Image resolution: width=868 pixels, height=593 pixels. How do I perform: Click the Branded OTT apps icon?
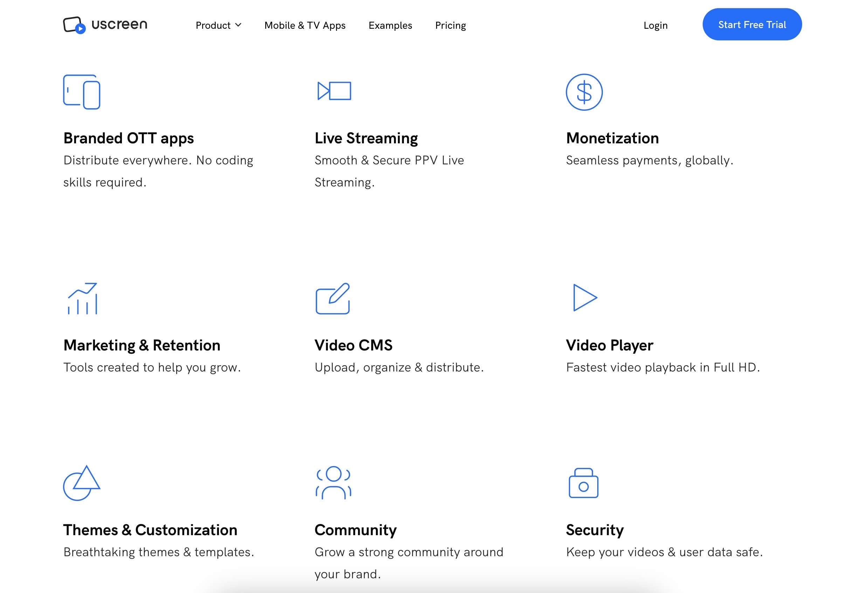(x=81, y=92)
